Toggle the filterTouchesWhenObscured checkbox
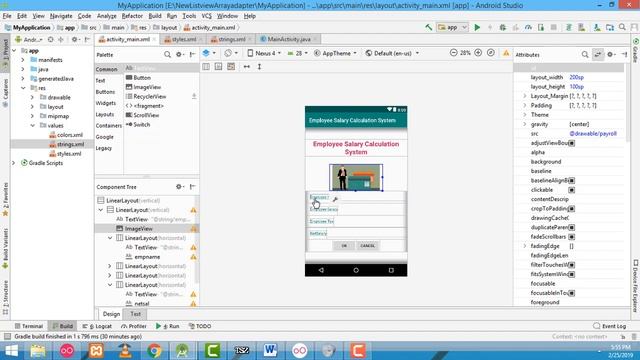Image resolution: width=640 pixels, height=360 pixels. pyautogui.click(x=572, y=265)
